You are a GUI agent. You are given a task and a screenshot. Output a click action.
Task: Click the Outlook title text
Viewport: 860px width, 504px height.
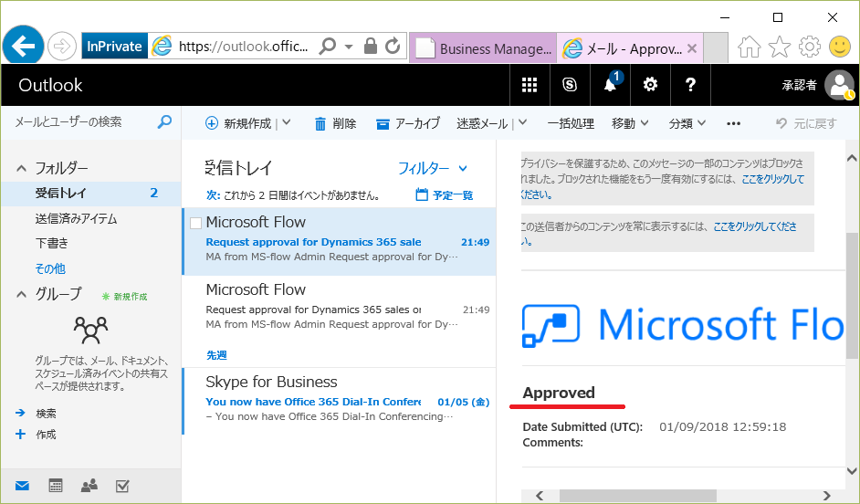click(50, 85)
